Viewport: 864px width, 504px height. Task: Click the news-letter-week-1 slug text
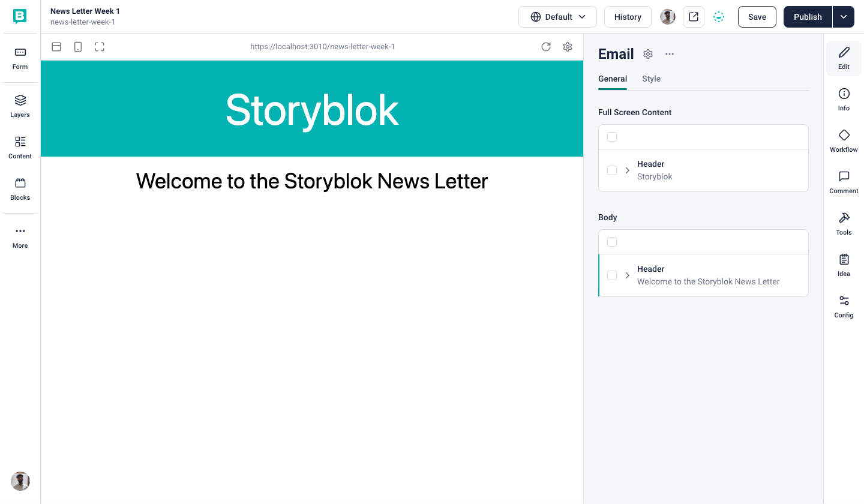click(83, 22)
